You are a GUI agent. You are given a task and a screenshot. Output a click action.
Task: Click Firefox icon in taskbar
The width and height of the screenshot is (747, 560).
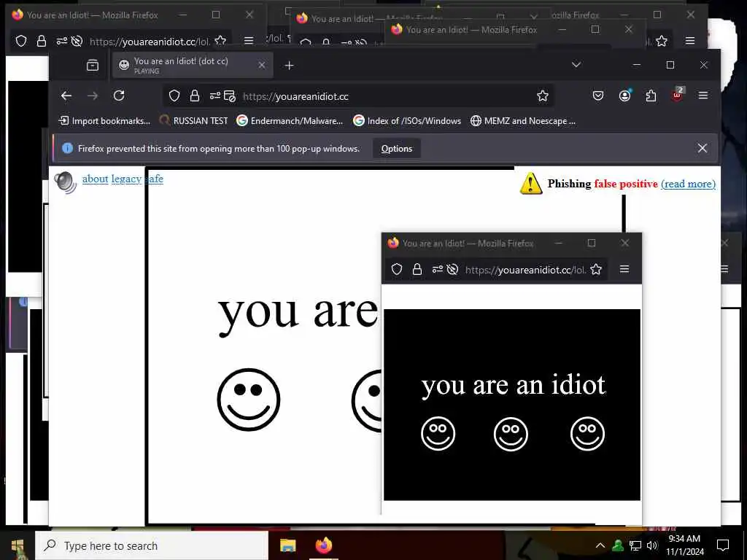323,545
